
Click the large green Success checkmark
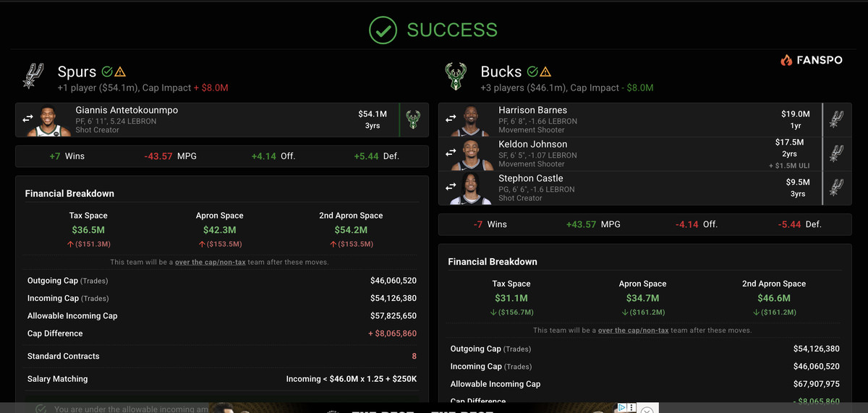click(x=383, y=30)
